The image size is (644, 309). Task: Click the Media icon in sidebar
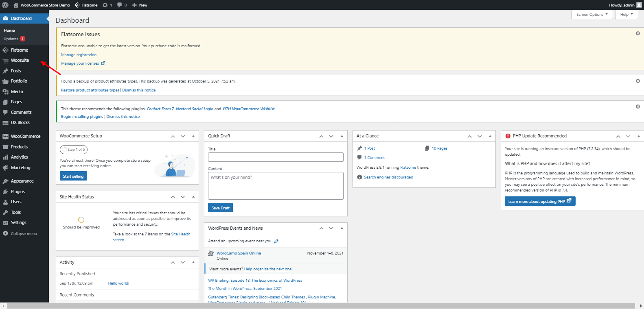point(5,91)
